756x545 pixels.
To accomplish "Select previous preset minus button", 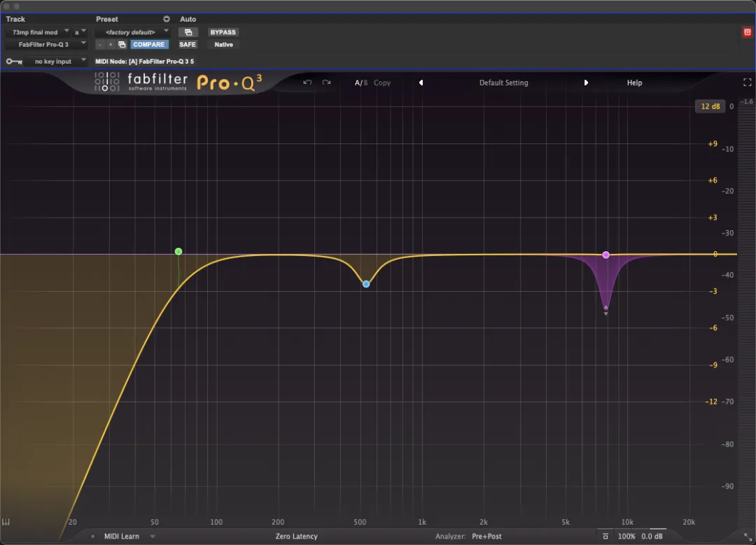I will pos(100,44).
